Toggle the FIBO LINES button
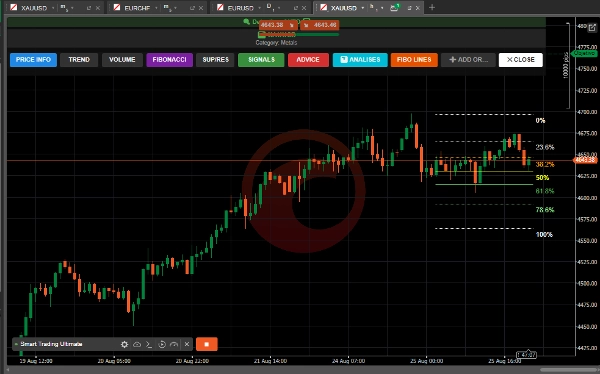The height and width of the screenshot is (374, 600). pyautogui.click(x=414, y=60)
